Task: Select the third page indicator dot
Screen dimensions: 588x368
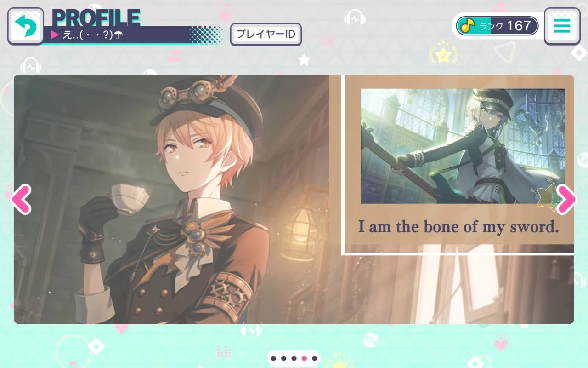Action: coord(294,358)
